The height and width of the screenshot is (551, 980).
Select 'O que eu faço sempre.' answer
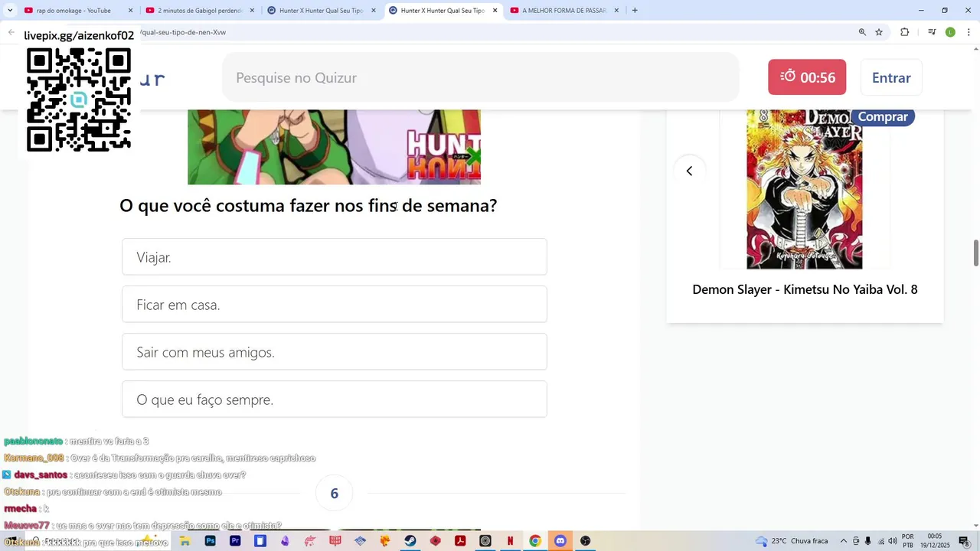point(334,399)
